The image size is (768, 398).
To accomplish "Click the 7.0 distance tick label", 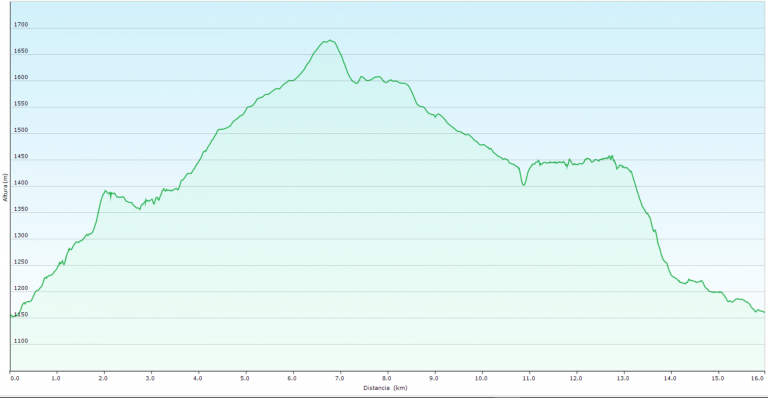I will pos(339,378).
